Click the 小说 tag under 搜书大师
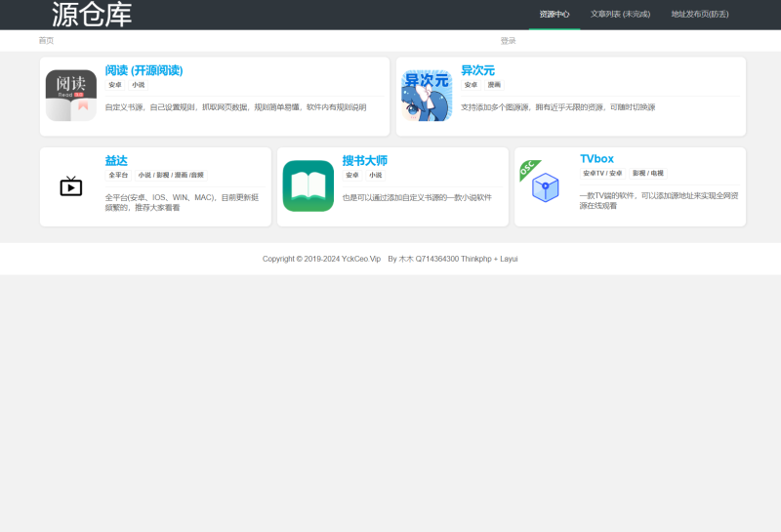The image size is (781, 532). point(375,176)
